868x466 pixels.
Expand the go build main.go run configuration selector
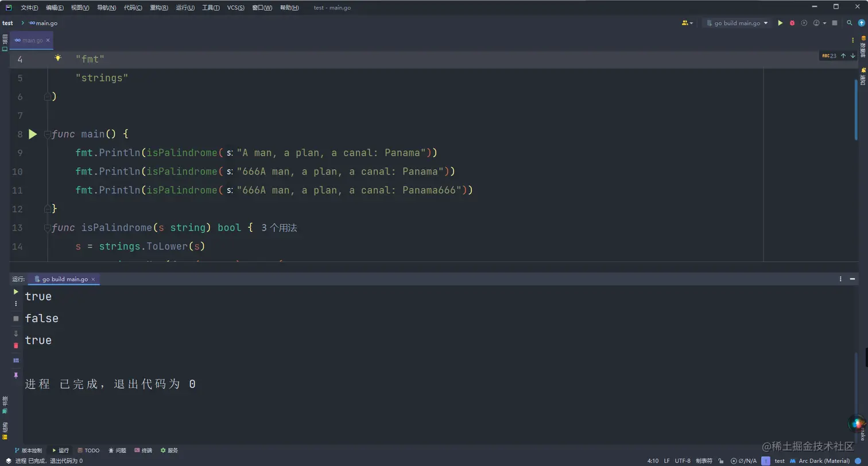click(x=737, y=23)
